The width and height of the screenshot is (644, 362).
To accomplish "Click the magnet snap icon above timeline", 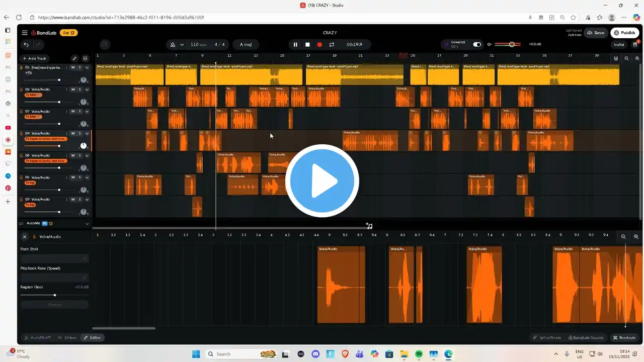I will [x=616, y=58].
